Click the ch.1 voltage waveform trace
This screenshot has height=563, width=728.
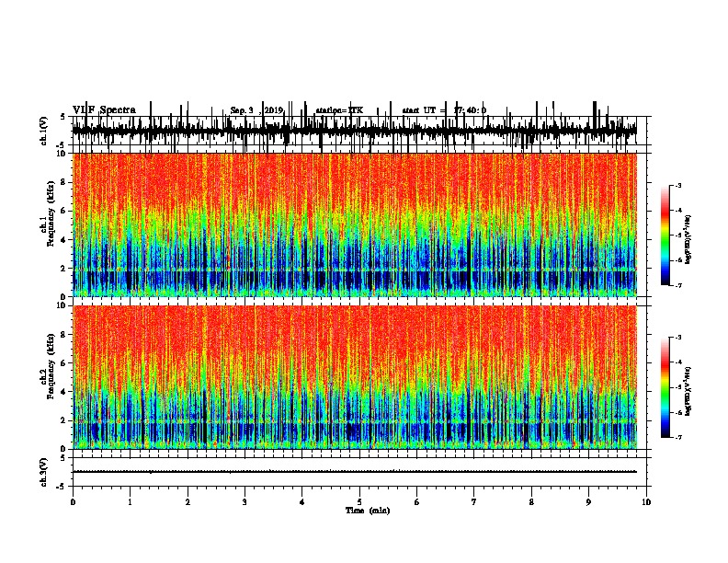click(x=355, y=131)
